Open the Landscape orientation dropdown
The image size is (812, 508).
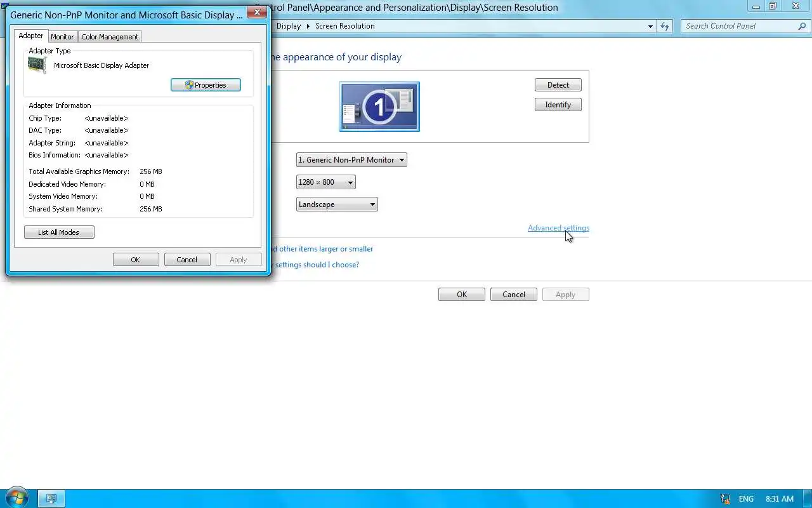[337, 204]
